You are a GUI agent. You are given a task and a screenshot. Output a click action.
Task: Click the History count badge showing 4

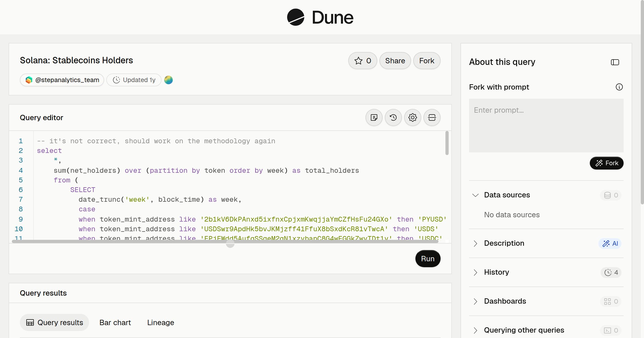611,272
